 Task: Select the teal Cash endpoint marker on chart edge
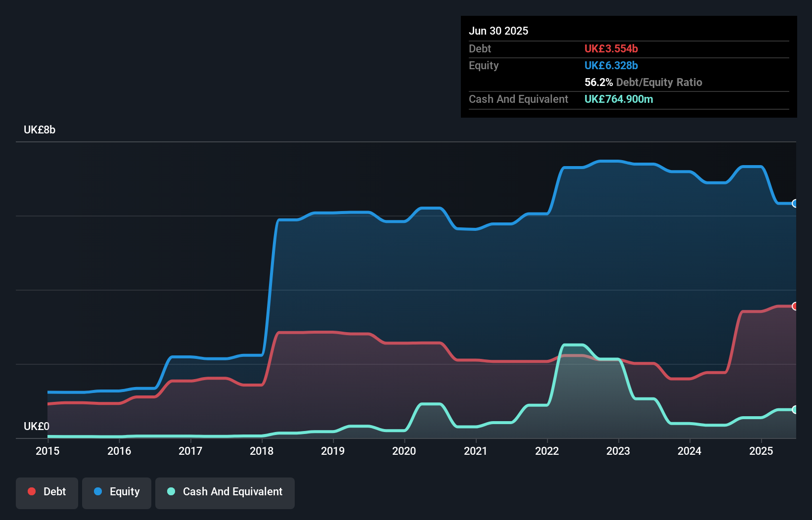pos(795,410)
